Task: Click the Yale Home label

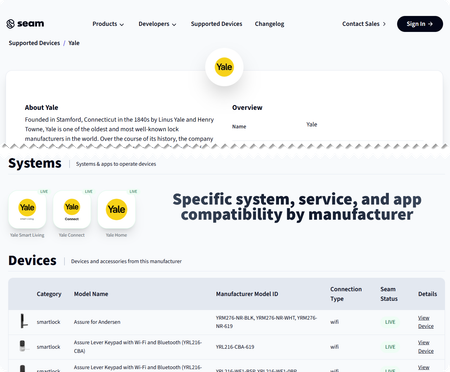Action: (x=116, y=235)
